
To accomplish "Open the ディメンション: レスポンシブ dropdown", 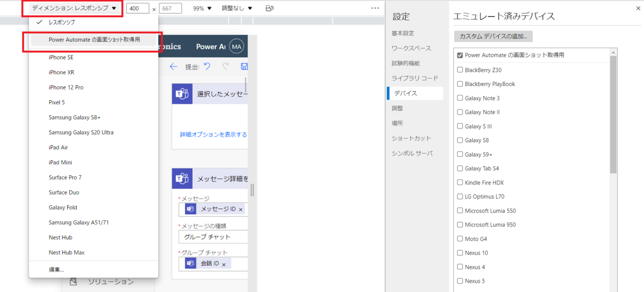I will point(74,9).
